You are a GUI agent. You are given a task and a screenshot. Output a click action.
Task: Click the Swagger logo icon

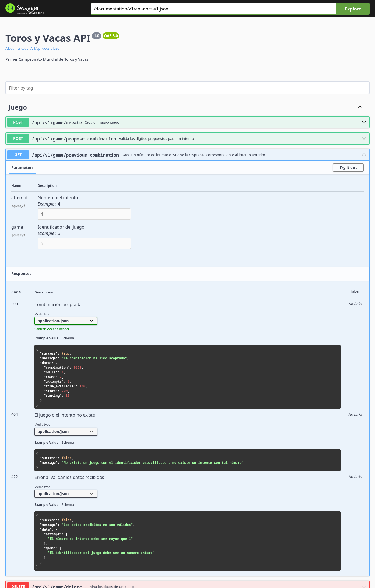(10, 8)
